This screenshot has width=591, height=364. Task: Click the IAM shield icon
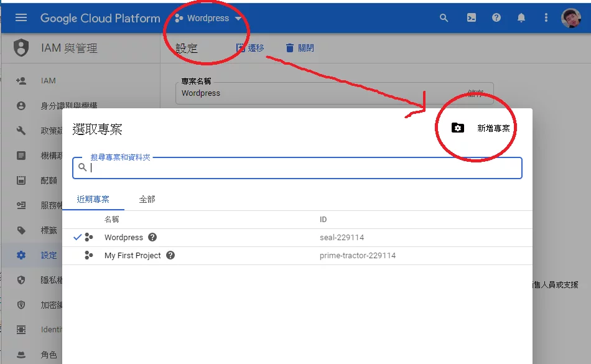(21, 48)
